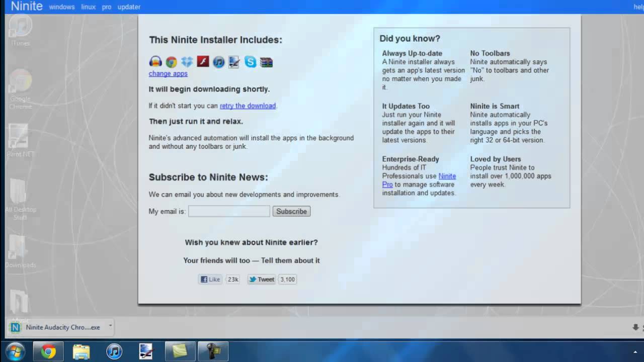
Task: Open the Windows Start menu
Action: click(14, 351)
